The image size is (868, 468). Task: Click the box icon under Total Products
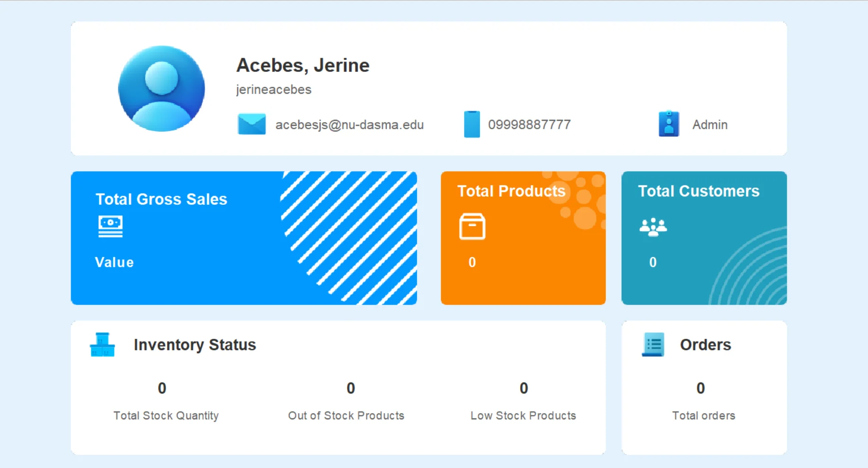472,227
